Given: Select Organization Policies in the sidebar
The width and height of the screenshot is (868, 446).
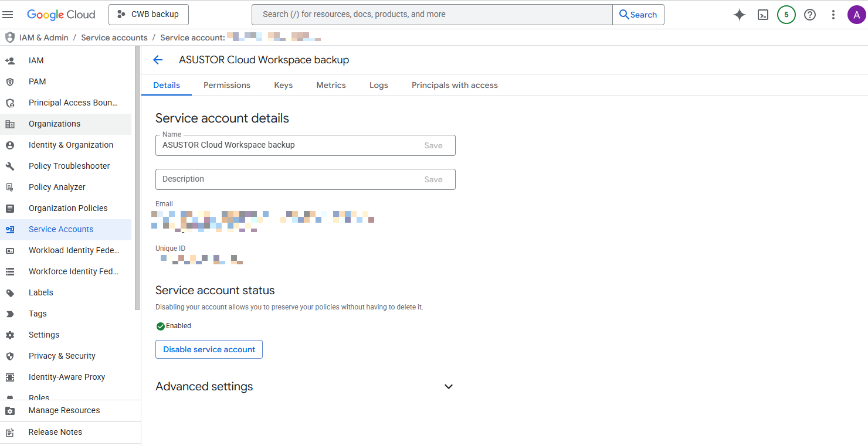Looking at the screenshot, I should coord(66,208).
